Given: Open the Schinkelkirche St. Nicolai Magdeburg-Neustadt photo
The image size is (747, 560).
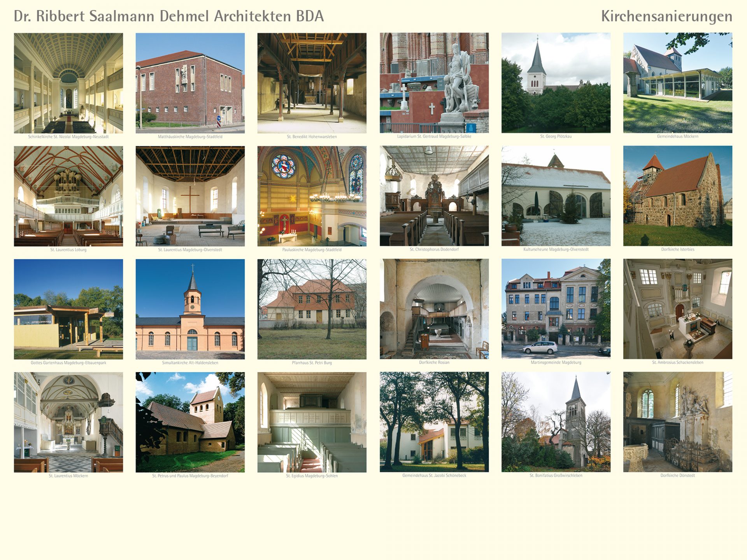Looking at the screenshot, I should tap(68, 83).
